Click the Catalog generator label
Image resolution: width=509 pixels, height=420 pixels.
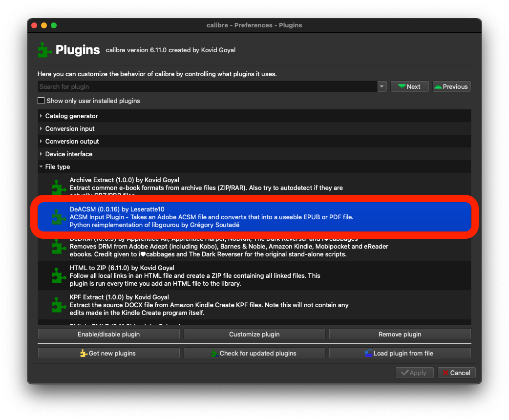[71, 116]
